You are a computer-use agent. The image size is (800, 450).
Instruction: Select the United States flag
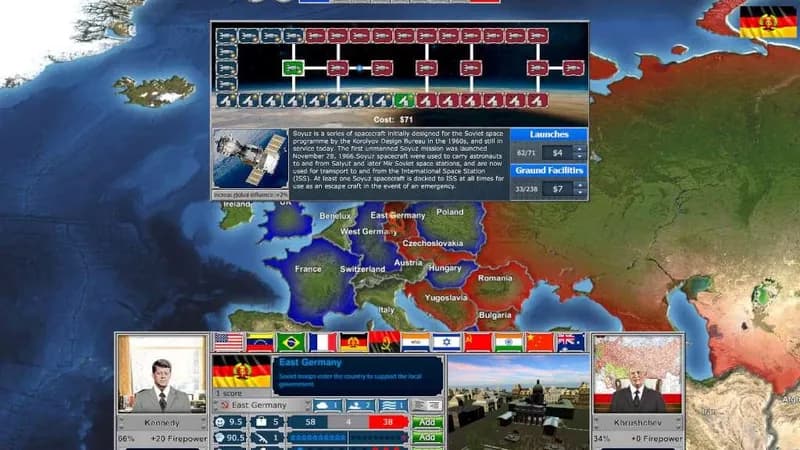(x=229, y=342)
